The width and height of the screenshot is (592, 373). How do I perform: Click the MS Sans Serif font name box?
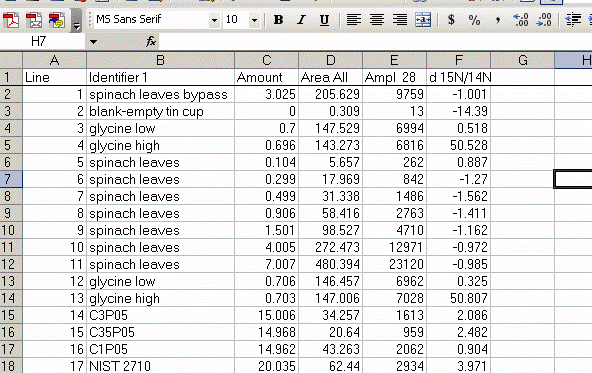point(152,19)
